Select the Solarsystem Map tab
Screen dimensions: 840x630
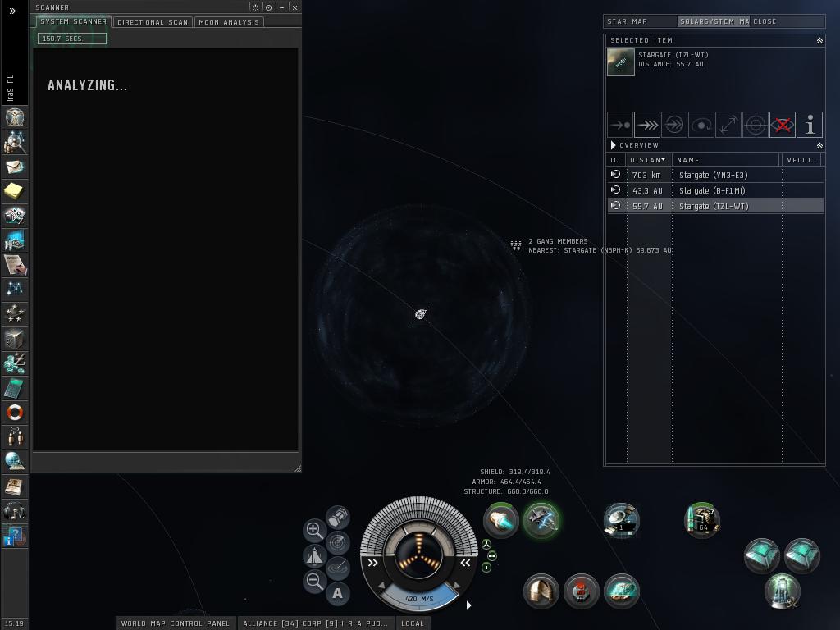pos(713,21)
